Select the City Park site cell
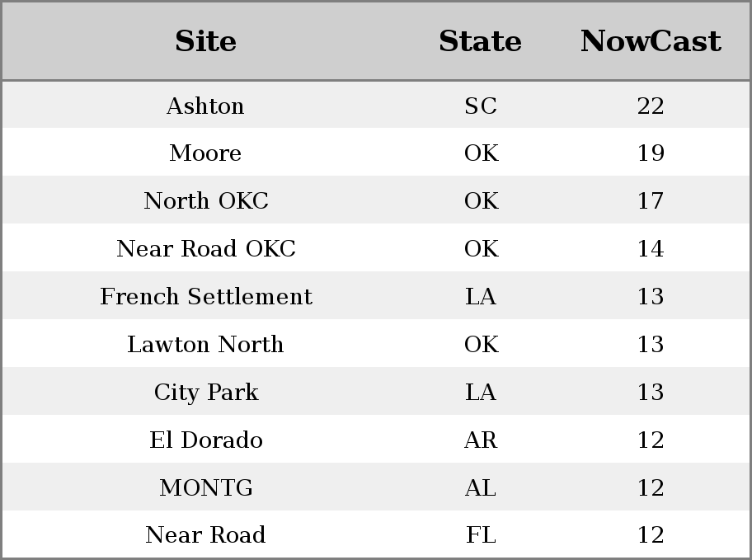Viewport: 752px width, 560px height. click(x=206, y=392)
